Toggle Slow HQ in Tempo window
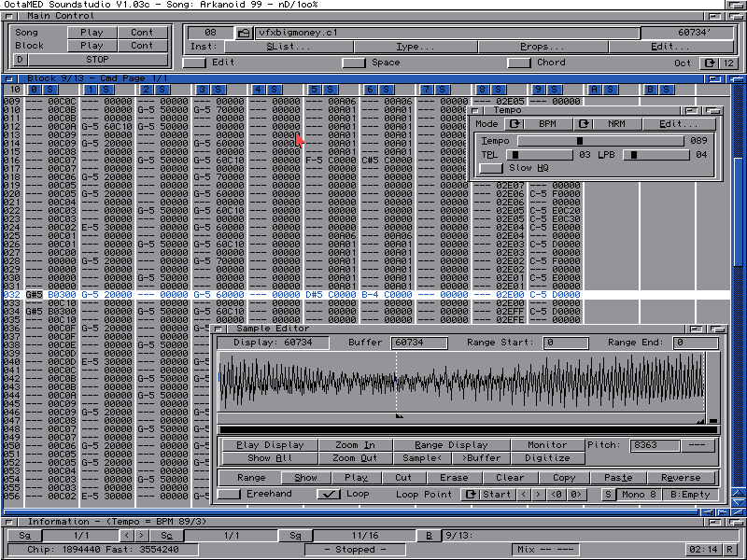 490,169
